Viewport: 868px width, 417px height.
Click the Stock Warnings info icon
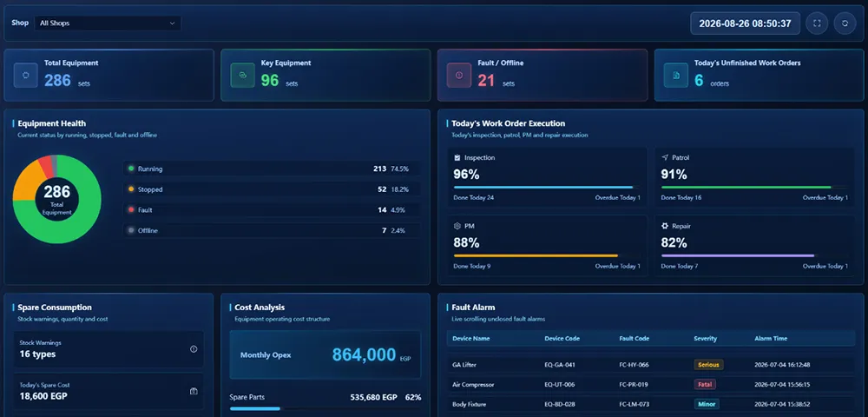pos(194,349)
